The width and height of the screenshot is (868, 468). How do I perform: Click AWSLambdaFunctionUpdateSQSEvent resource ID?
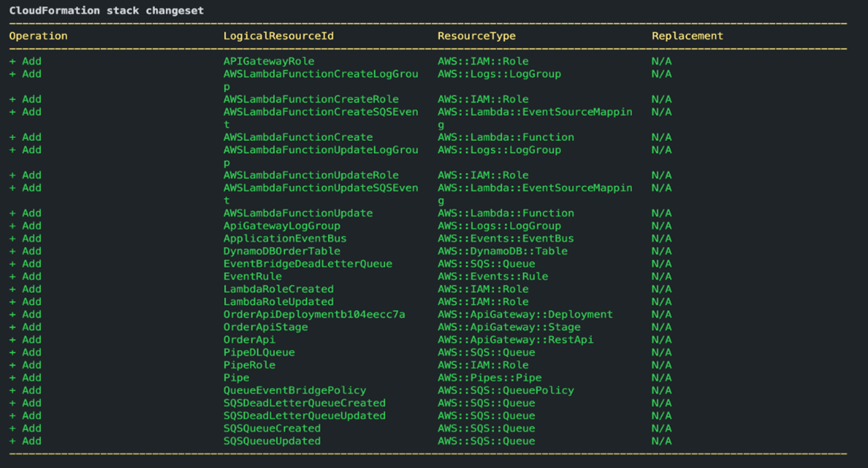coord(320,194)
